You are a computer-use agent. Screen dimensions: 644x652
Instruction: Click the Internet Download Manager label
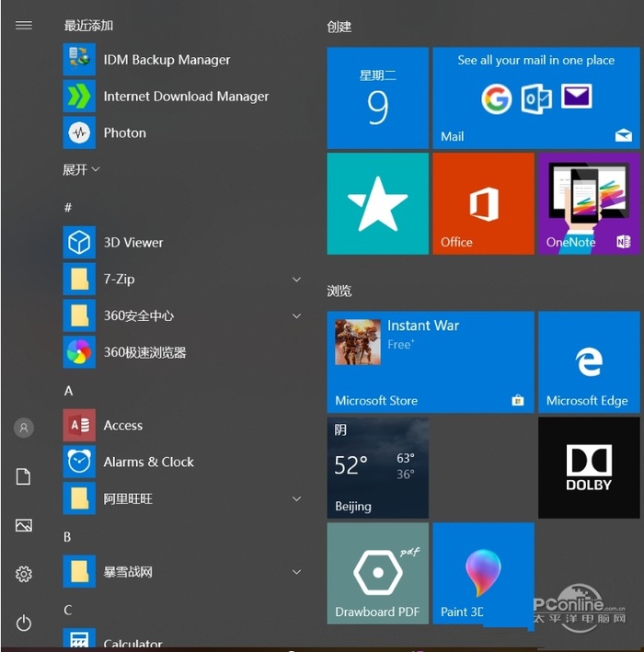click(186, 97)
